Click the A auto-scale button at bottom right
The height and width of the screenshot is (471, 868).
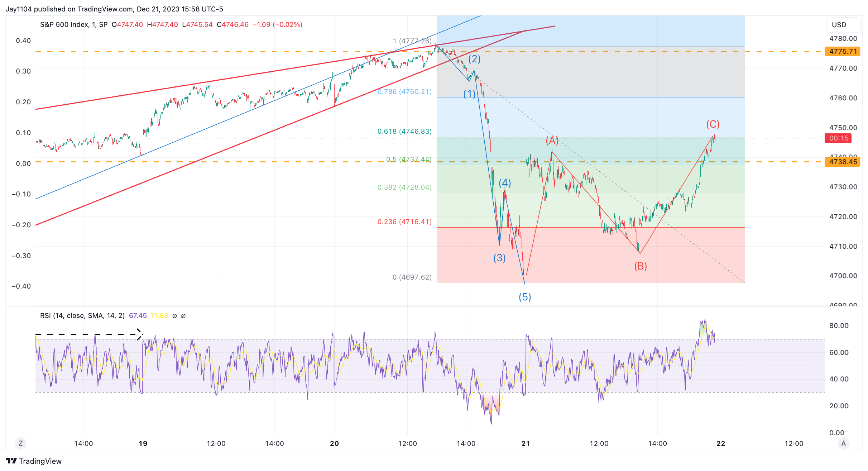click(844, 443)
